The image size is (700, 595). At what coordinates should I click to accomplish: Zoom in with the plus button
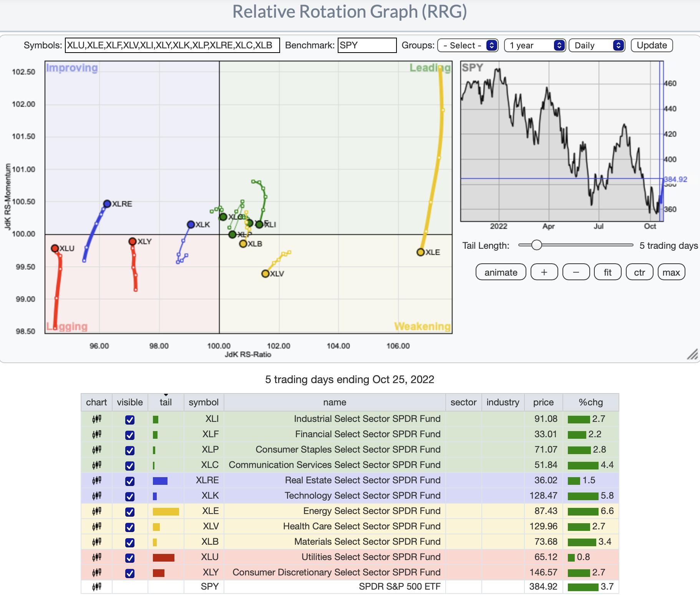[544, 272]
